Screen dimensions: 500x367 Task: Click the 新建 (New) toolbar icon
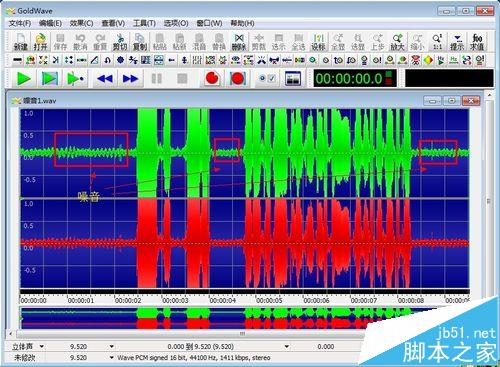(x=21, y=42)
